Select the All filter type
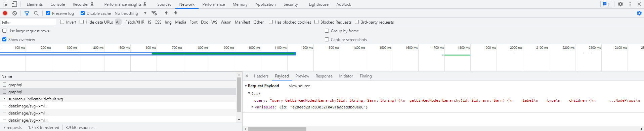 118,22
